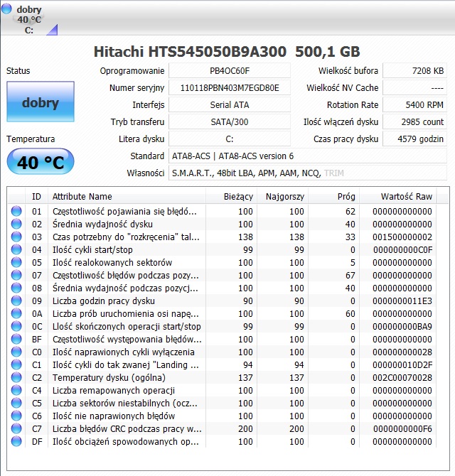Click status icon for attribute C7 row
The image size is (455, 476).
(x=16, y=428)
